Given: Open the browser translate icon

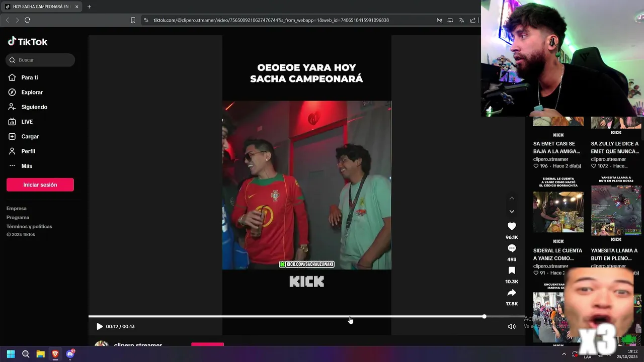Looking at the screenshot, I should point(461,20).
